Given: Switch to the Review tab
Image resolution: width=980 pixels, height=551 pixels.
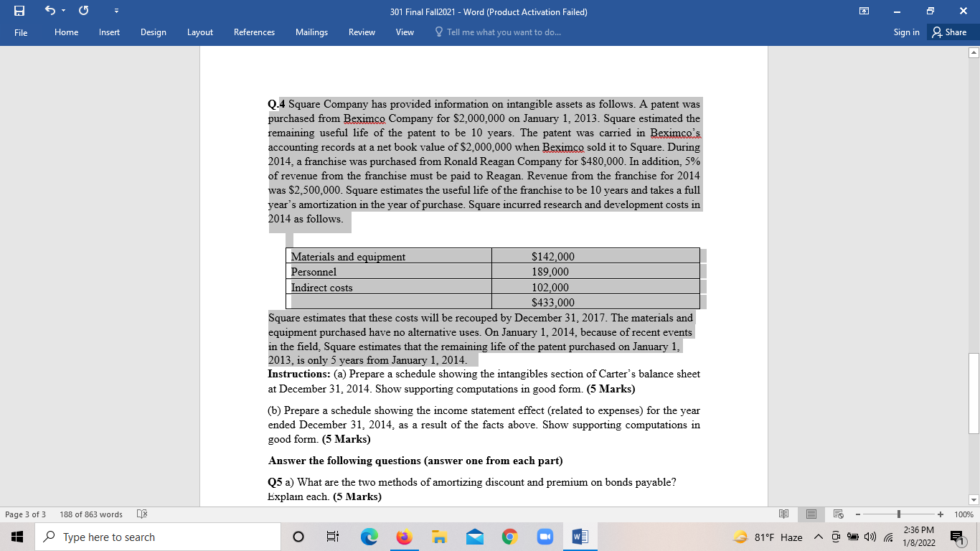Looking at the screenshot, I should click(362, 32).
